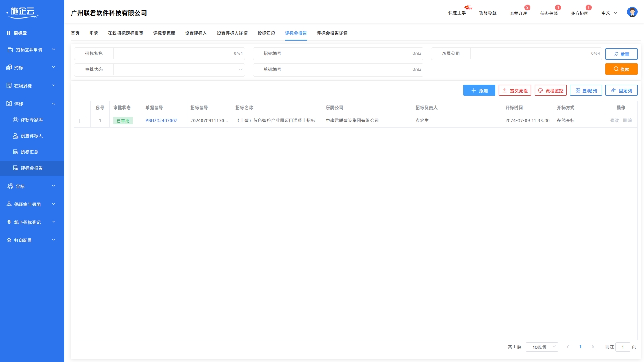Screen dimensions: 644x362
Task: Switch to the 在线招标定标报审 tab
Action: click(x=126, y=33)
